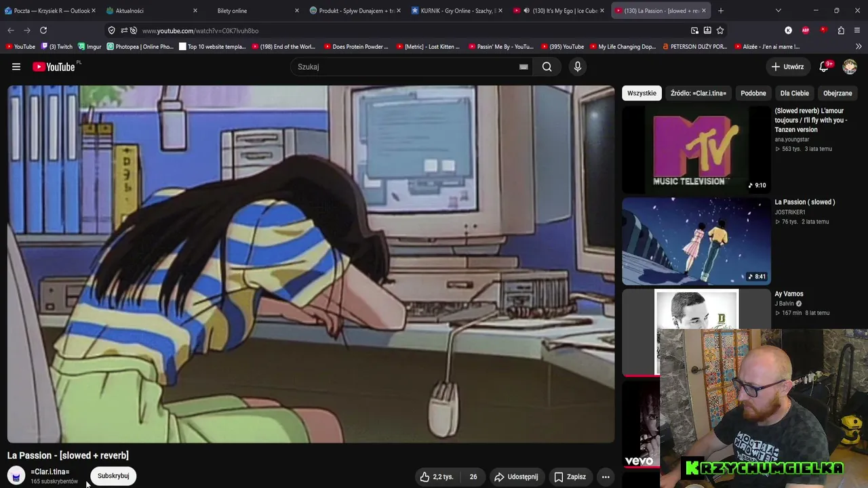Open the Does Protein Powder bookmark
This screenshot has width=868, height=488.
(x=355, y=47)
